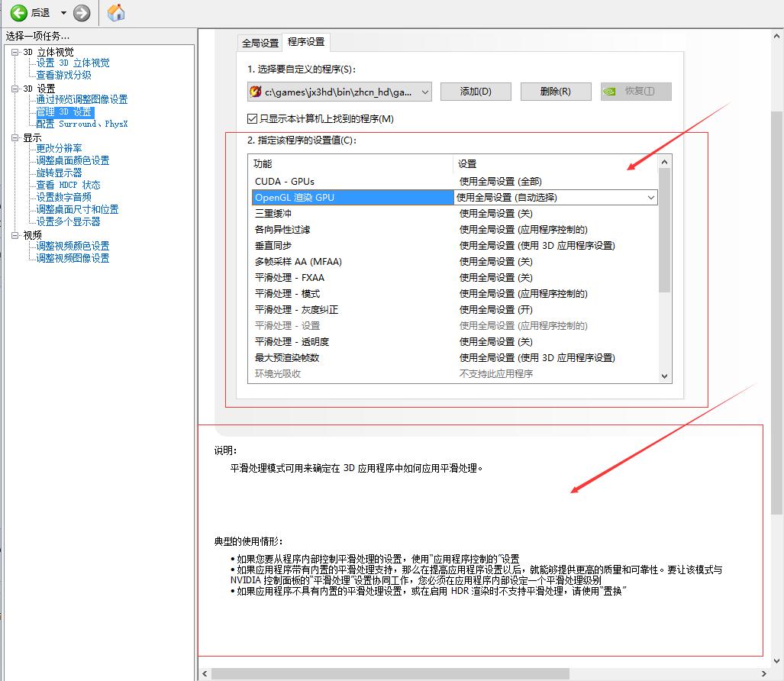The image size is (784, 681).
Task: Click the game program icon in combo box
Action: pyautogui.click(x=256, y=92)
